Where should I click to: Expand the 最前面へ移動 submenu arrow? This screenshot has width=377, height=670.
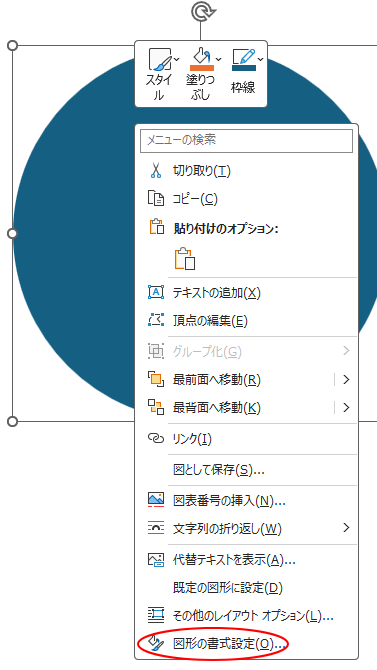click(346, 379)
